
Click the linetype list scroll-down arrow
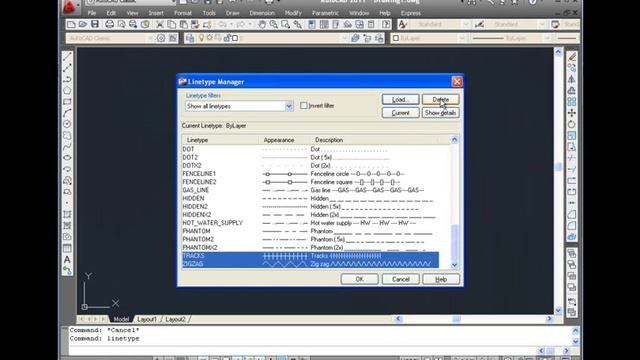tap(455, 265)
